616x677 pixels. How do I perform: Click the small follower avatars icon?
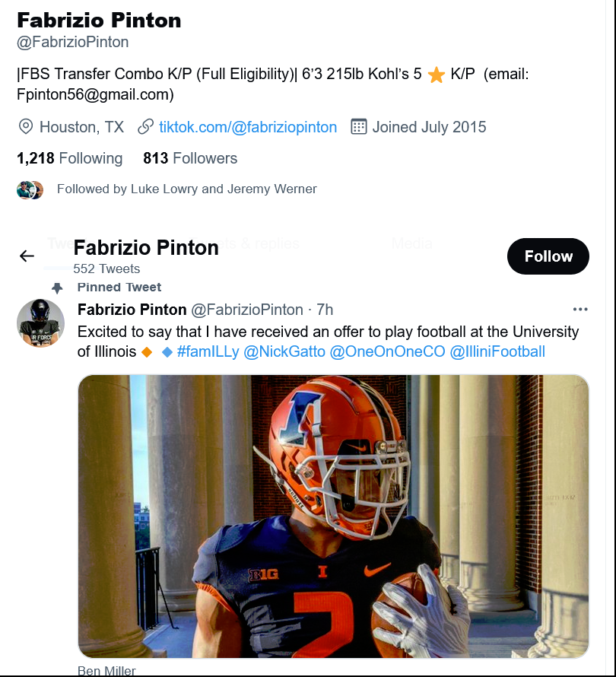(30, 189)
